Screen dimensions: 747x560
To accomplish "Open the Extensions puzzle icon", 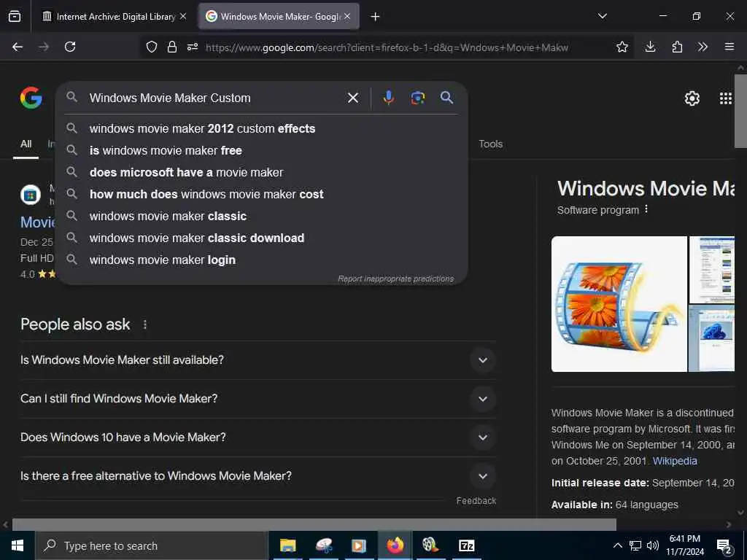I will coord(677,47).
